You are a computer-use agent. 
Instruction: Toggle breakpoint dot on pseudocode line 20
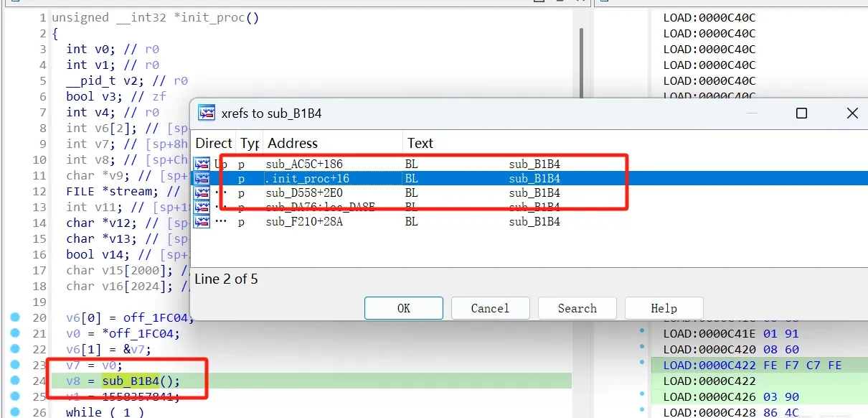14,317
